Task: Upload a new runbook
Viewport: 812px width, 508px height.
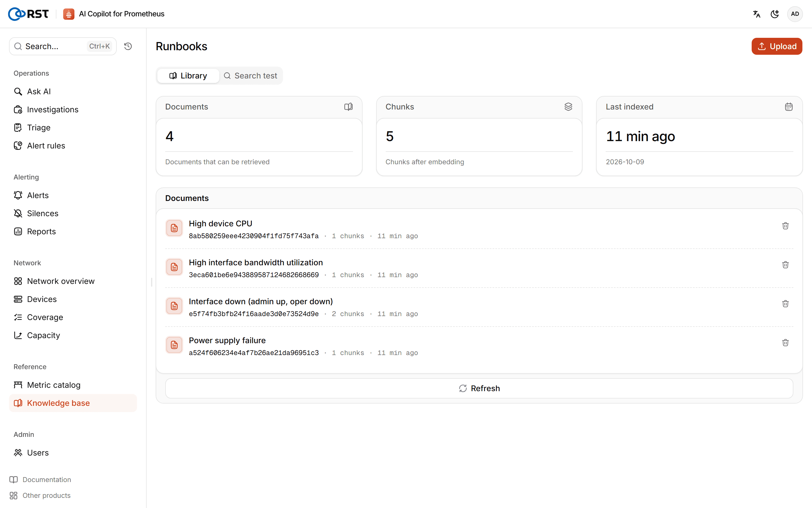Action: click(776, 46)
